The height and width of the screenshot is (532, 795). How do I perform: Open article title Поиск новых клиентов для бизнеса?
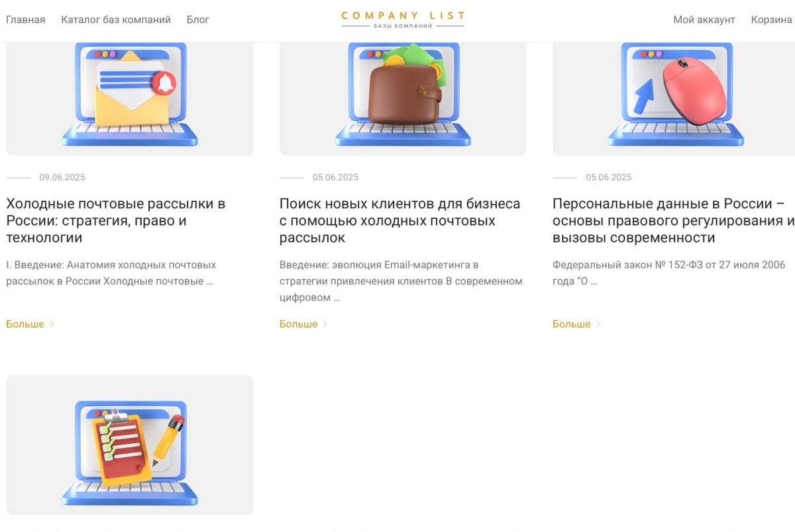399,221
